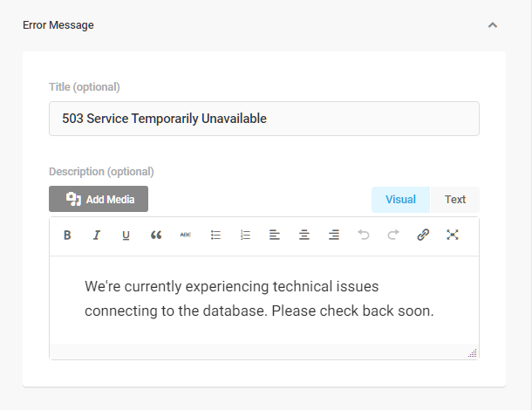Align text left

[275, 235]
